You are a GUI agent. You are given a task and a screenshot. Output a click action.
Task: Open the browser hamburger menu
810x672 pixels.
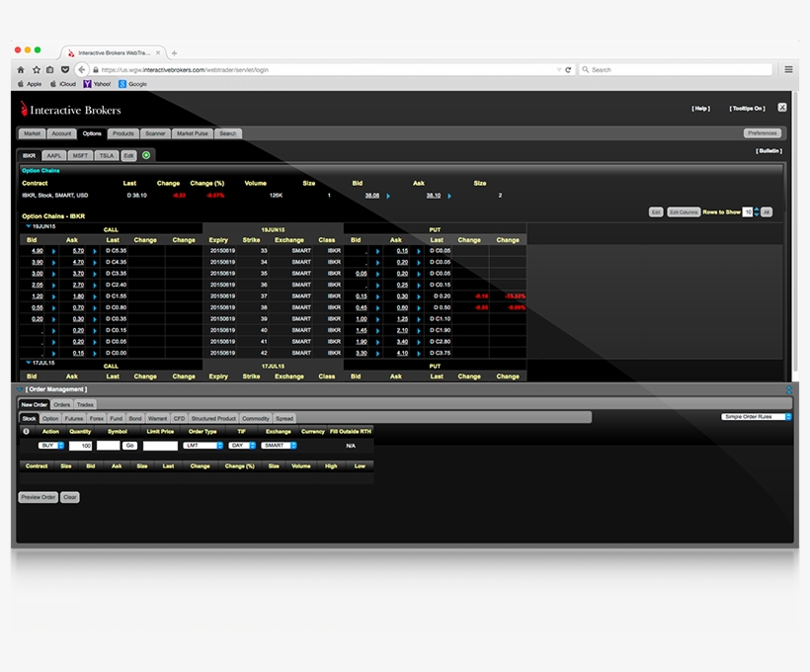point(788,69)
